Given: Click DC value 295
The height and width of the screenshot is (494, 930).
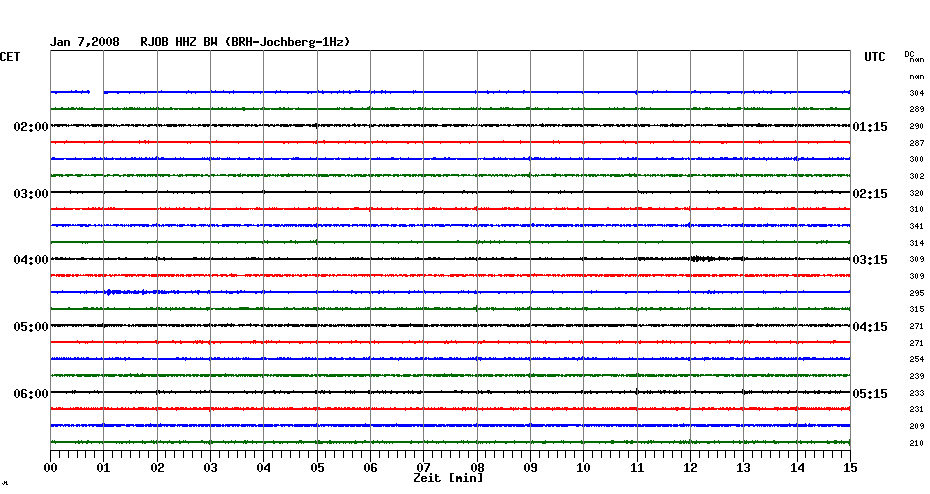Looking at the screenshot, I should pos(916,293).
